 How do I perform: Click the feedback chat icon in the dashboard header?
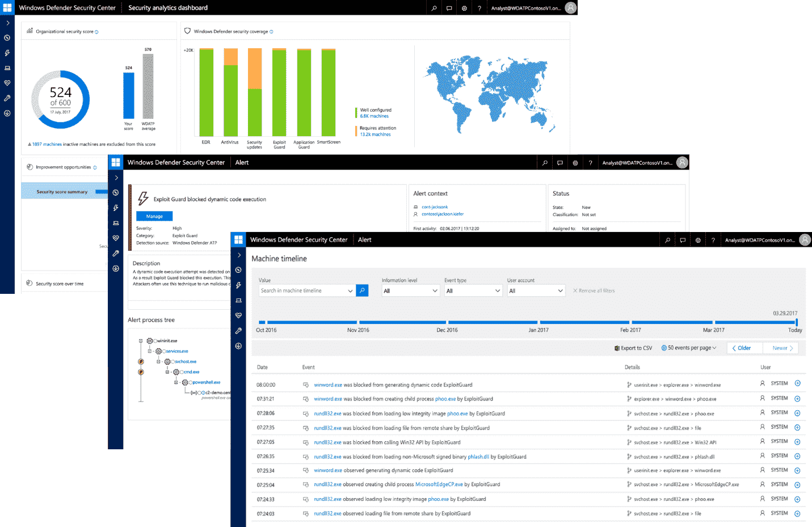click(x=449, y=8)
